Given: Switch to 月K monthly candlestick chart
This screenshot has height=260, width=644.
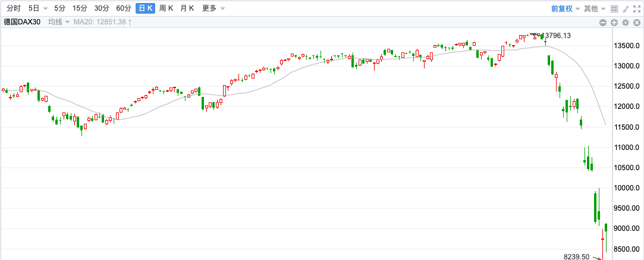Looking at the screenshot, I should 187,8.
